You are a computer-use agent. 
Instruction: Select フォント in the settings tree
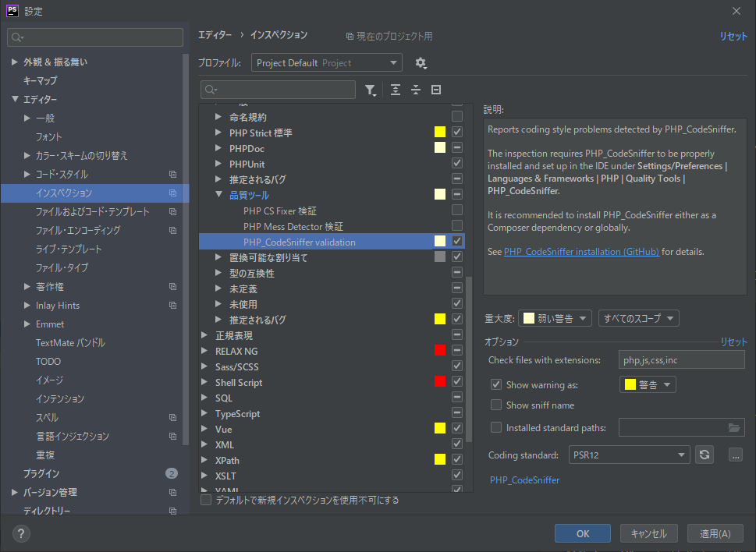click(48, 136)
